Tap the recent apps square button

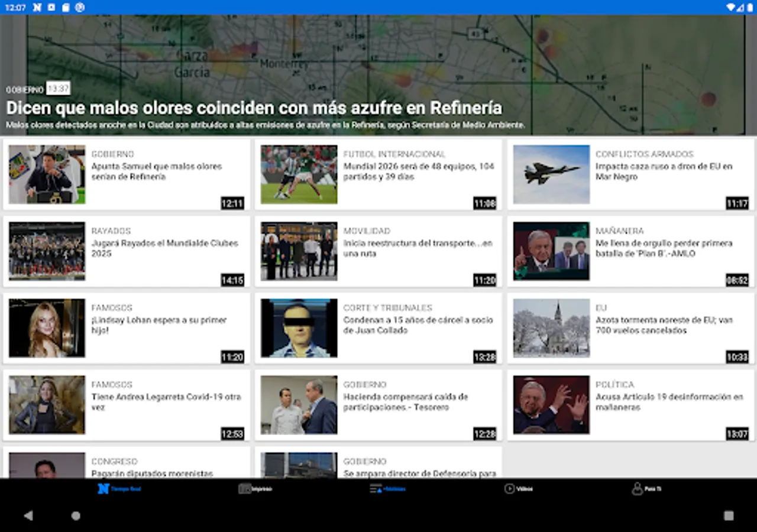[x=729, y=515]
